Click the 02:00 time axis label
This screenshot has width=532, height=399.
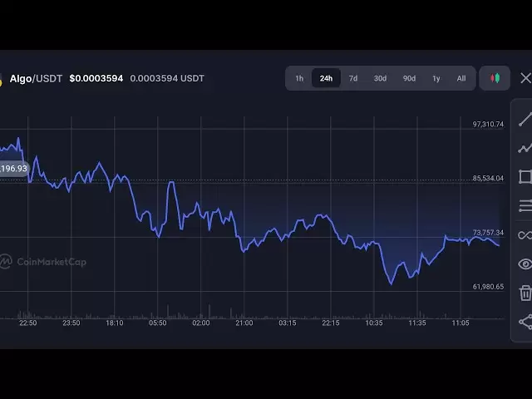[201, 323]
